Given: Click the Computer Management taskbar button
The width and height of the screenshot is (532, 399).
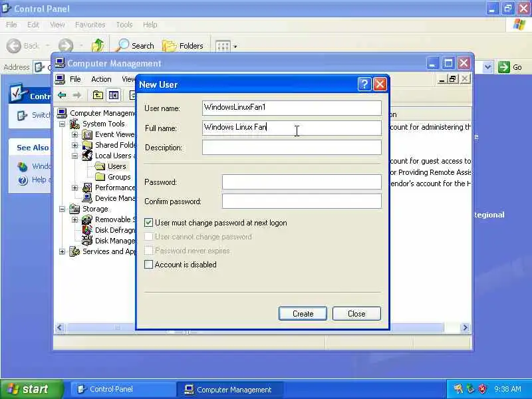Looking at the screenshot, I should click(x=229, y=389).
